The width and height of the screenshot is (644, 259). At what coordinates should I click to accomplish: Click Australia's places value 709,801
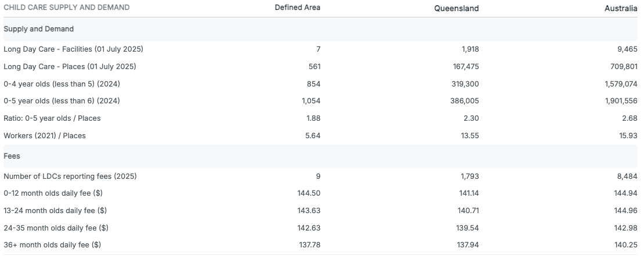tap(624, 66)
